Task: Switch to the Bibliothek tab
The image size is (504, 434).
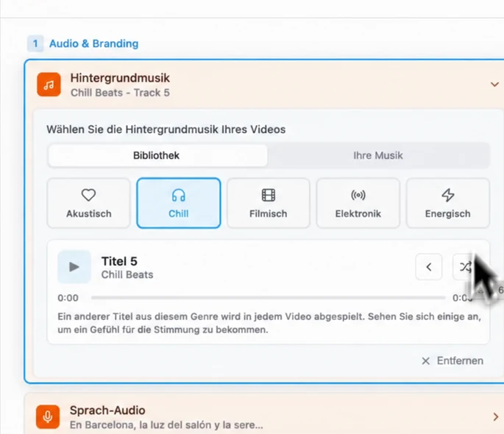Action: 157,155
